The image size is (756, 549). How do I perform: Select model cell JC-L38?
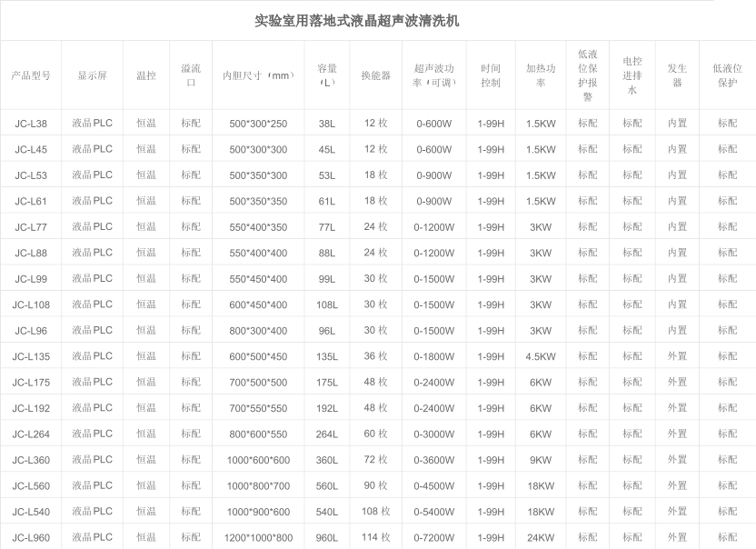coord(31,124)
